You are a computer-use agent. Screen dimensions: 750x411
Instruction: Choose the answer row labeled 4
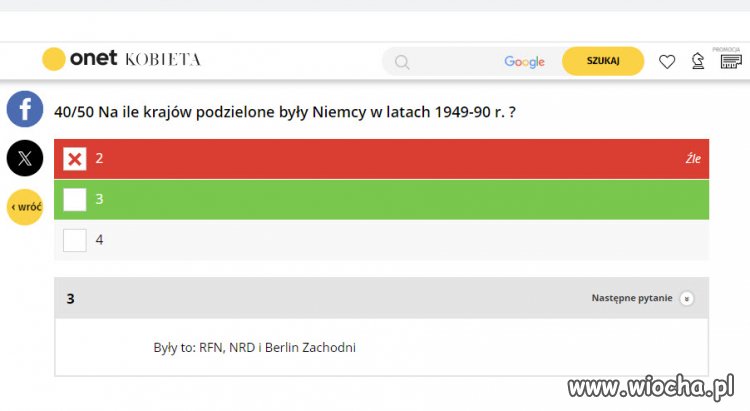click(x=381, y=240)
